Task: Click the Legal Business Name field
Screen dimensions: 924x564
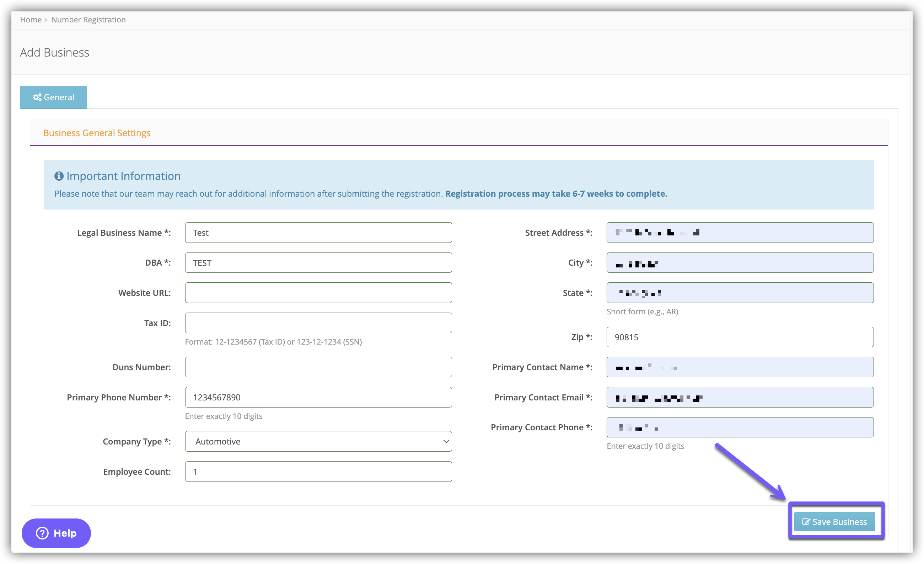Action: (318, 233)
